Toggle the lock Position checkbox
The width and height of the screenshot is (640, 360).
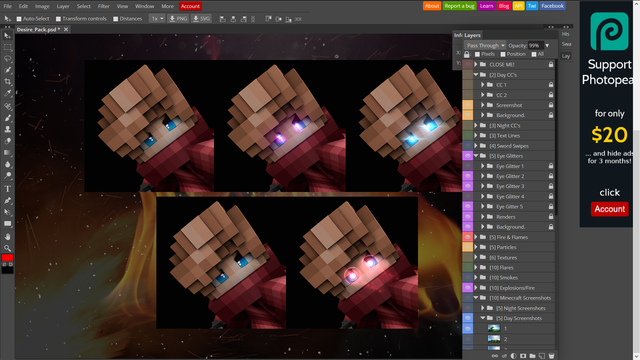click(x=503, y=54)
